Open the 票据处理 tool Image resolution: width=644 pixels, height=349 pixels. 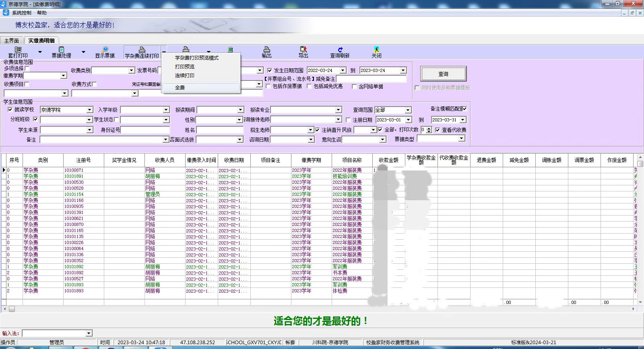coord(61,49)
